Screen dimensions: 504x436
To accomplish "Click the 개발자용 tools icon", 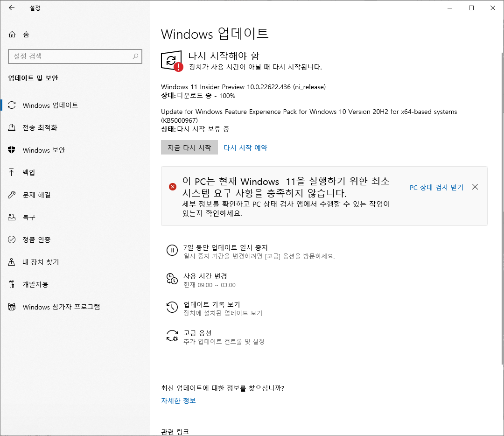I will (12, 284).
